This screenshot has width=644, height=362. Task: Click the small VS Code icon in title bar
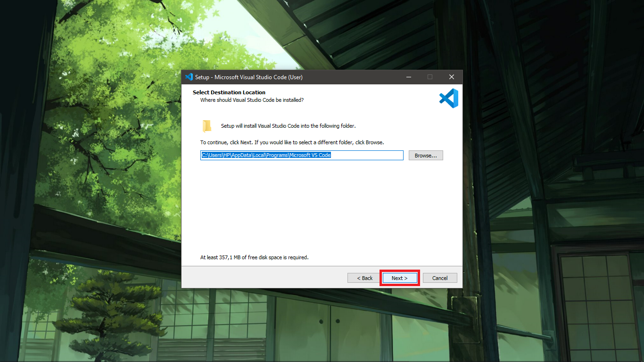pos(189,77)
